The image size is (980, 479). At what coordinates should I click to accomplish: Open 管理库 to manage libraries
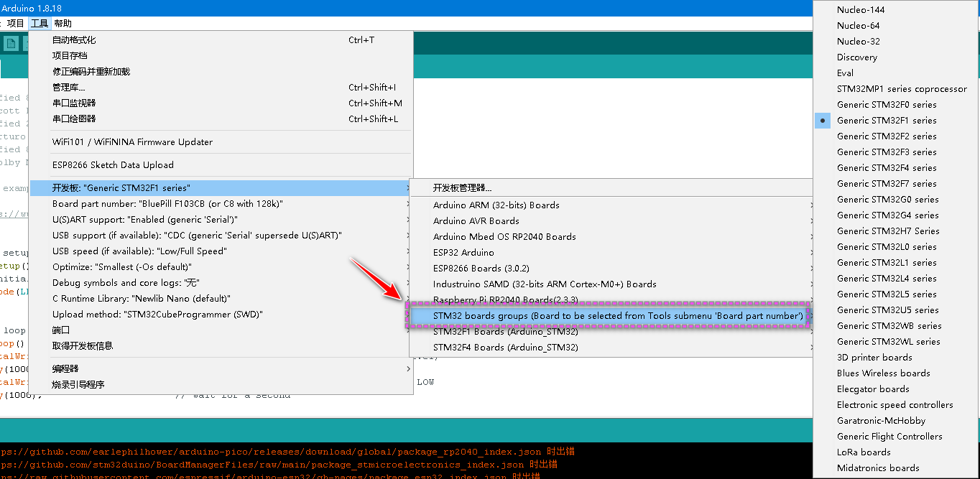66,86
